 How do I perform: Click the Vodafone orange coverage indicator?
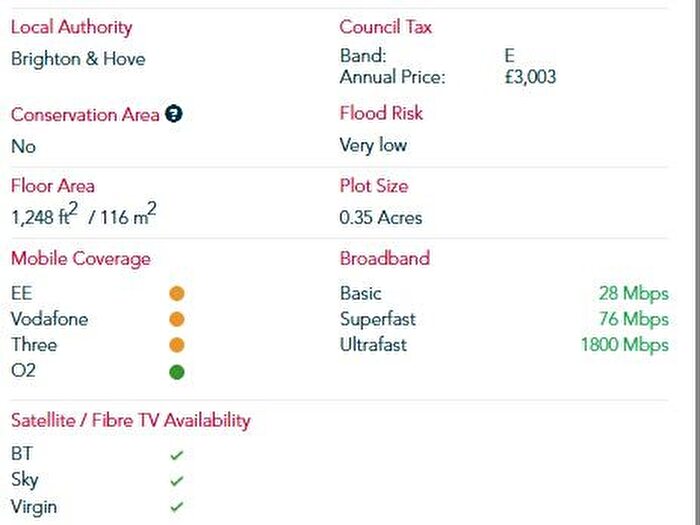(177, 320)
